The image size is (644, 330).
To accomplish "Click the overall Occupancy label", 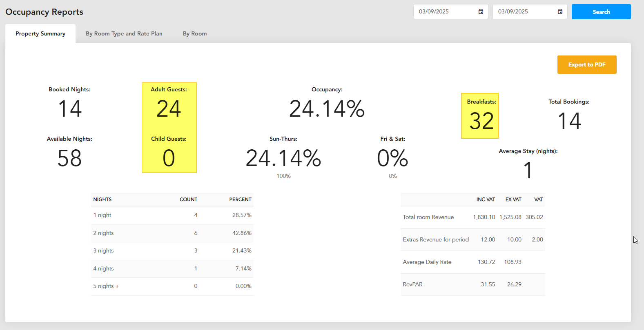I will pos(327,89).
